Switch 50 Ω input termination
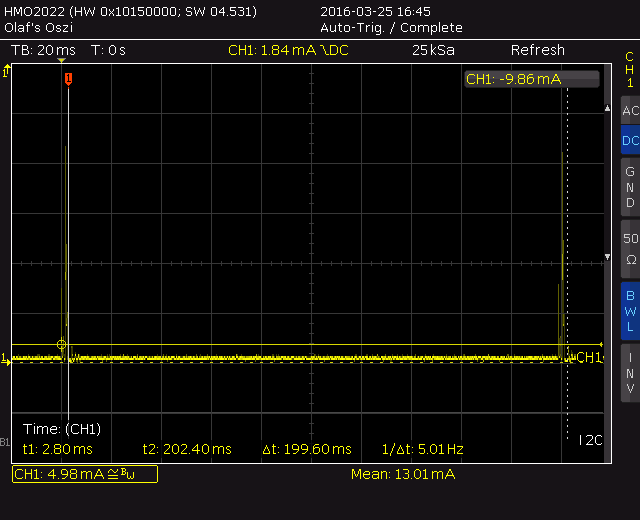 pos(630,249)
